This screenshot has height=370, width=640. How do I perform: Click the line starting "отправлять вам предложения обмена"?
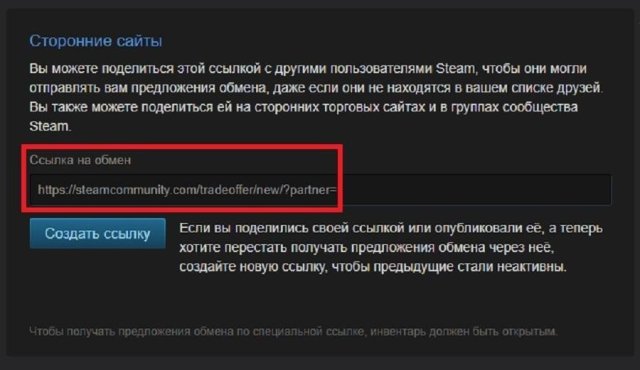[x=316, y=87]
